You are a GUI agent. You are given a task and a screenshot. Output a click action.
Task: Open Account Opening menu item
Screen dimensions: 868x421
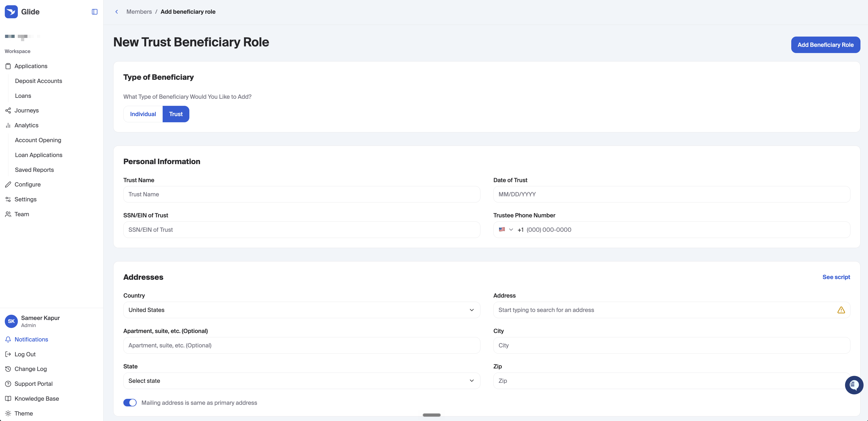point(38,140)
